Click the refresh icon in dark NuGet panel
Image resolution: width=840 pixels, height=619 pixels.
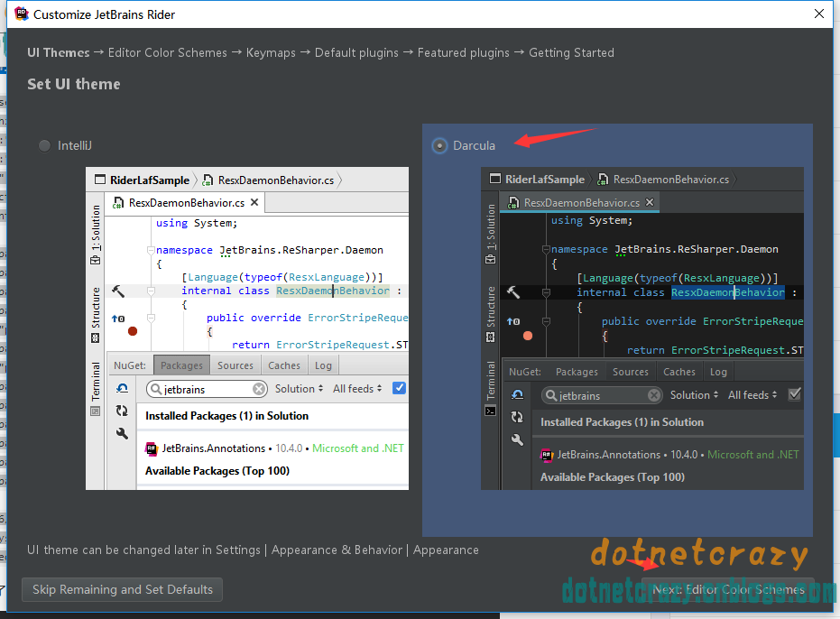click(x=517, y=417)
